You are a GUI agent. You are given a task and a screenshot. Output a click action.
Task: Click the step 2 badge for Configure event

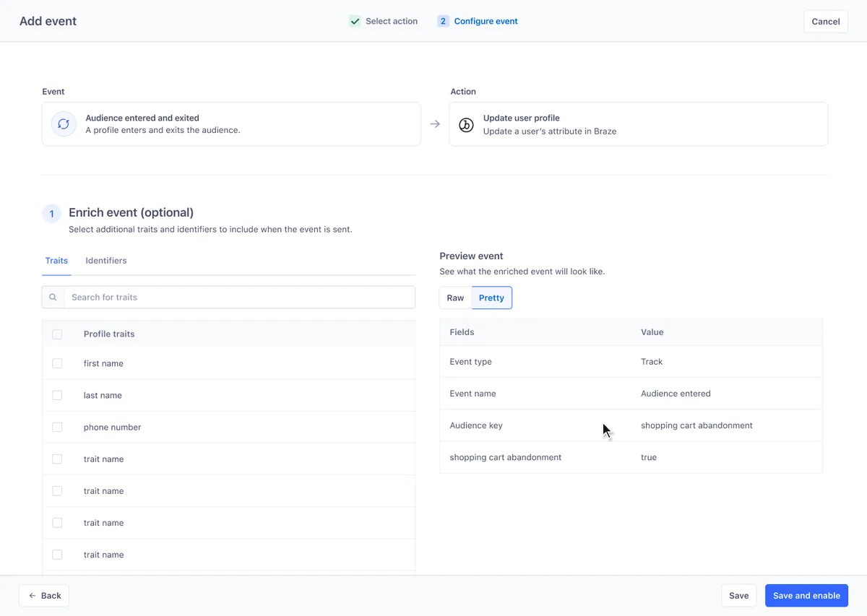click(x=443, y=22)
